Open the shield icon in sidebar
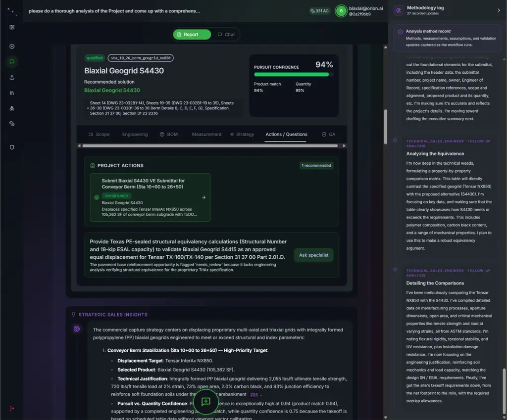This screenshot has height=420, width=507. 12,147
